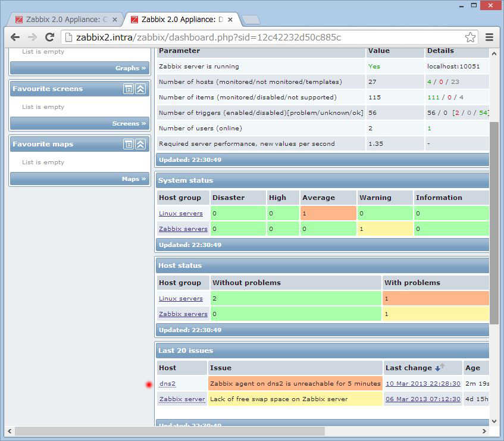Click the Warning count cell for Zabbix servers

tap(385, 229)
